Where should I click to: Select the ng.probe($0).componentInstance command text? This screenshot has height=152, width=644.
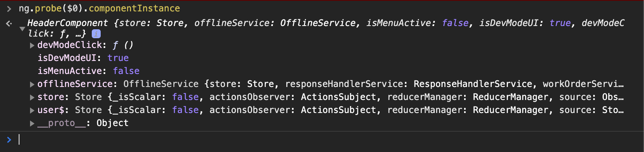pos(99,9)
